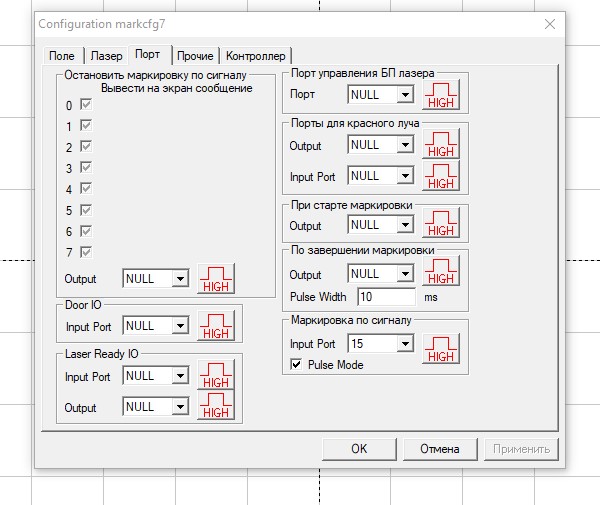Viewport: 600px width, 505px height.
Task: Open Input Port dropdown showing 15
Action: point(403,344)
